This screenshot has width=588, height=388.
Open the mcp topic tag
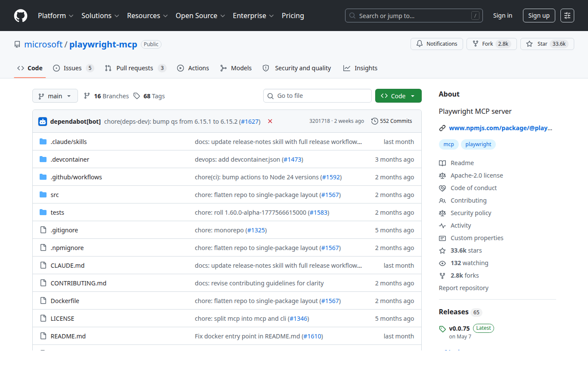[449, 144]
